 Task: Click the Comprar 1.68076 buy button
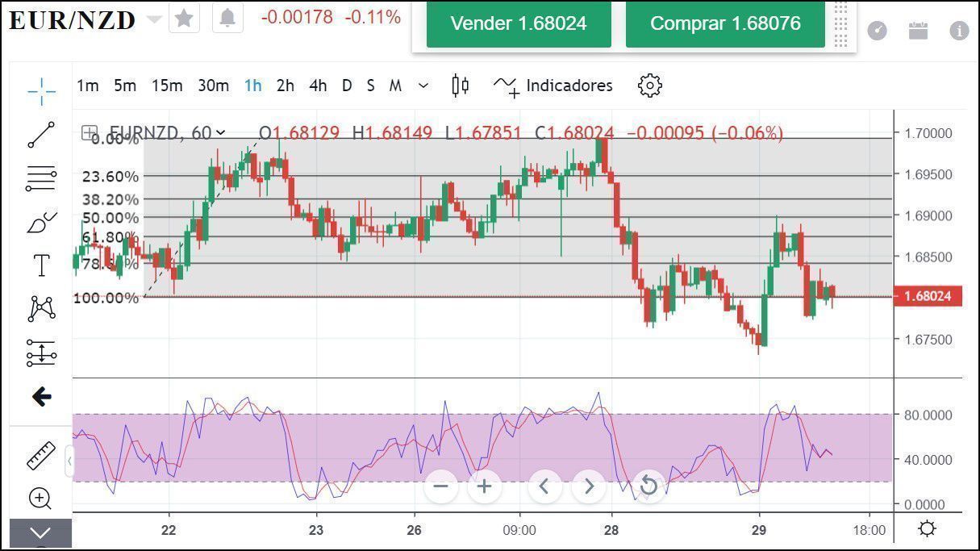tap(724, 24)
